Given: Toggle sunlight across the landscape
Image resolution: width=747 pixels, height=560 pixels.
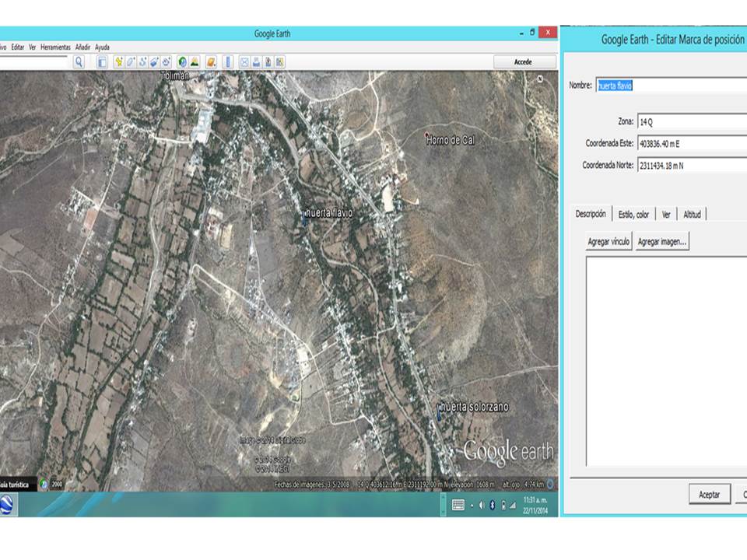Looking at the screenshot, I should coord(194,61).
